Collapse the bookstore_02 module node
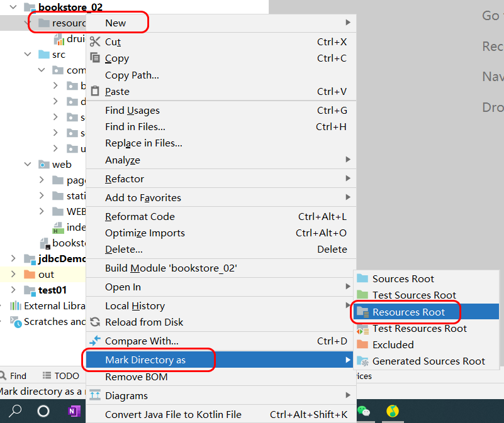Image resolution: width=504 pixels, height=423 pixels. pos(13,7)
